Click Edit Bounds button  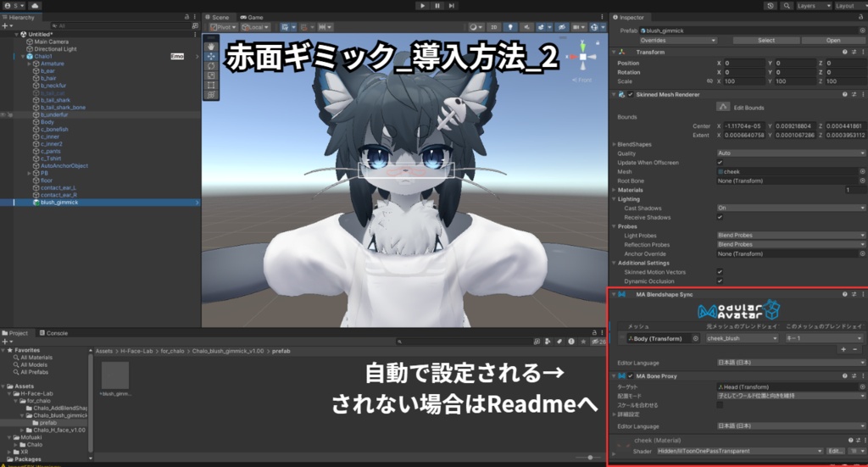[x=723, y=107]
